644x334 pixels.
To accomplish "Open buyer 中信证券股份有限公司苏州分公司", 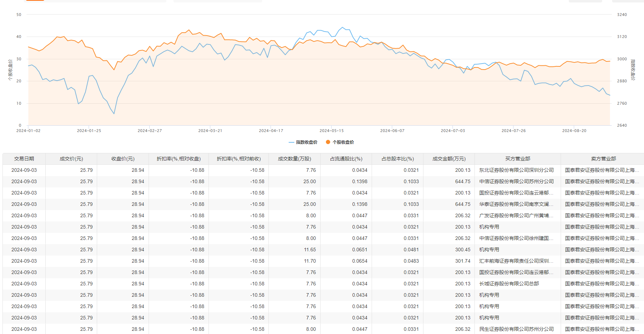I will point(516,181).
